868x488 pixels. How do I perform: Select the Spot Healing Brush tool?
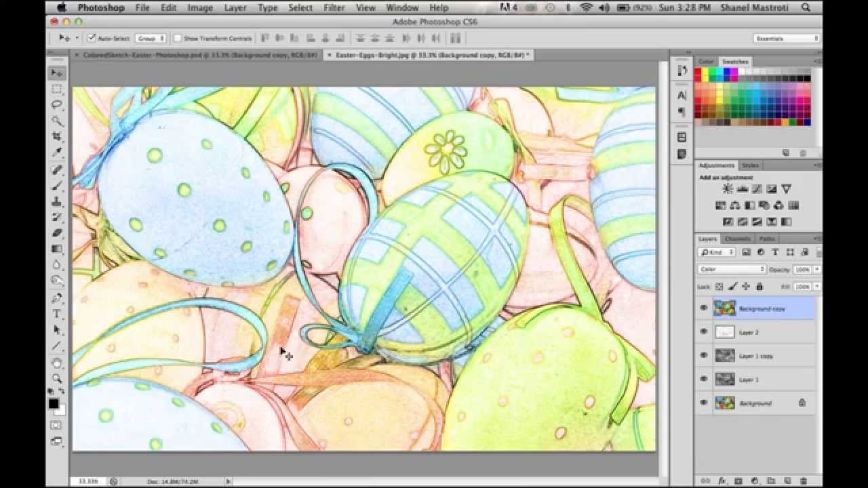pos(57,169)
